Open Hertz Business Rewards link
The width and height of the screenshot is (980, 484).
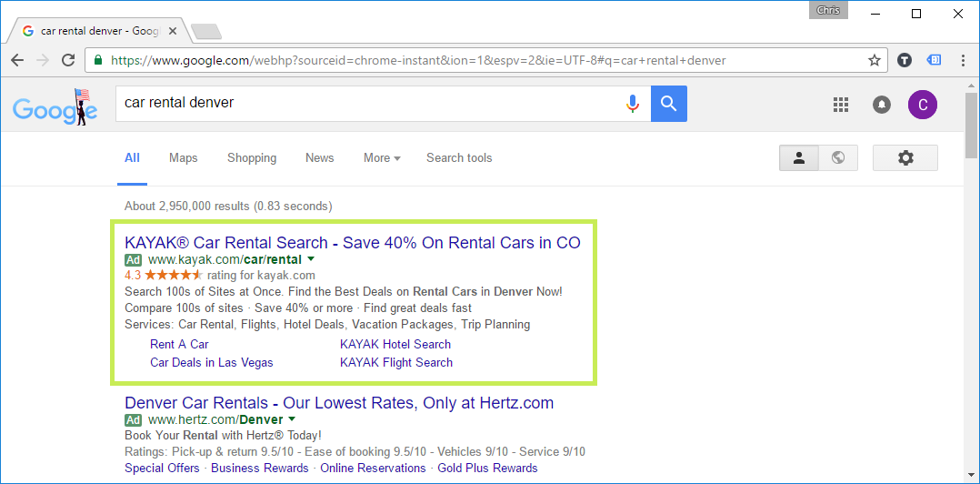point(260,468)
